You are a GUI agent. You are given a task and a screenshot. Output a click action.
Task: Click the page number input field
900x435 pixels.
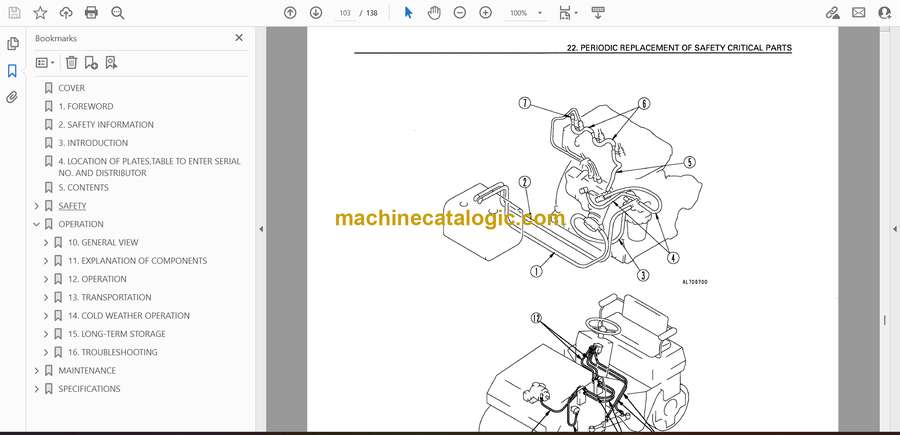345,13
